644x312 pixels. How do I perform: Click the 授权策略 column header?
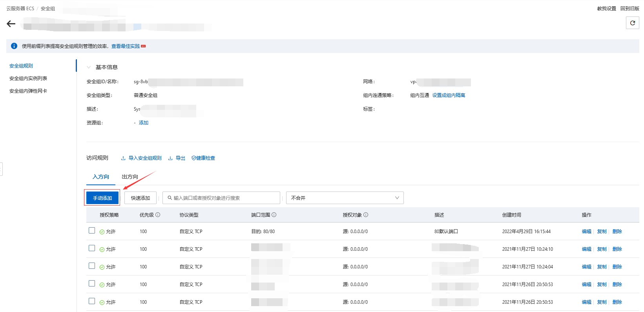[109, 215]
